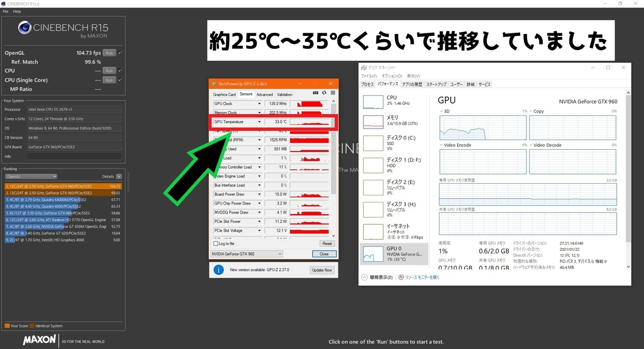Click Update Now in GPU-Z
This screenshot has height=349, width=644.
click(322, 270)
